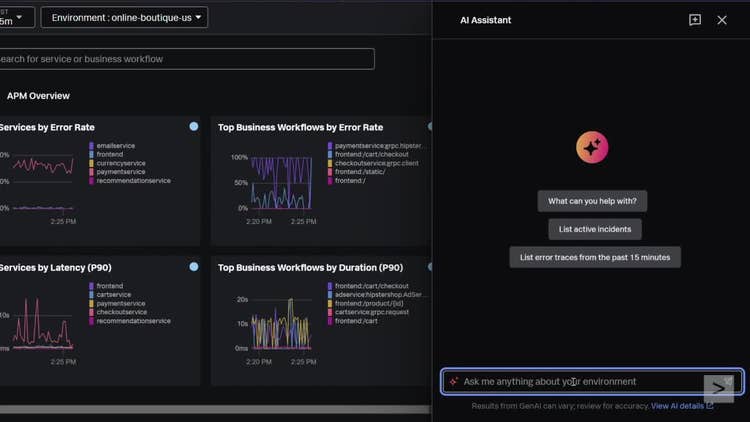Toggle the emailservice series in the error rate legend
The width and height of the screenshot is (750, 422).
tap(118, 146)
